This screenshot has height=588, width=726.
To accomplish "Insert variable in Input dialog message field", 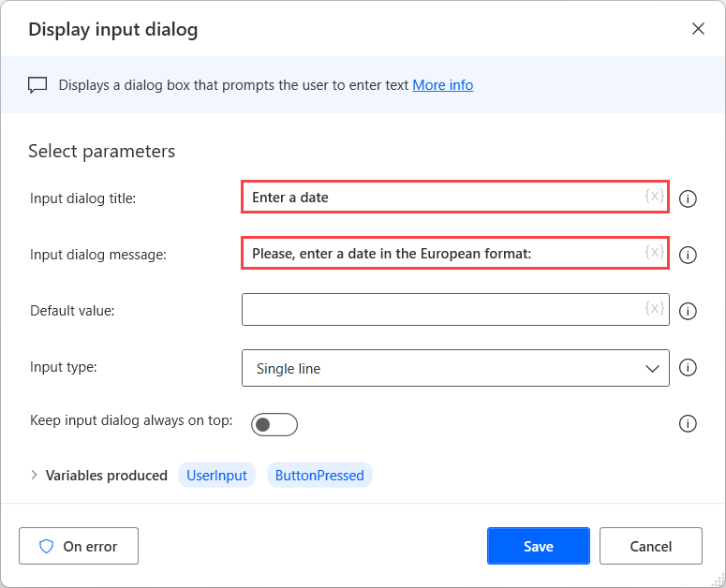I will coord(654,253).
